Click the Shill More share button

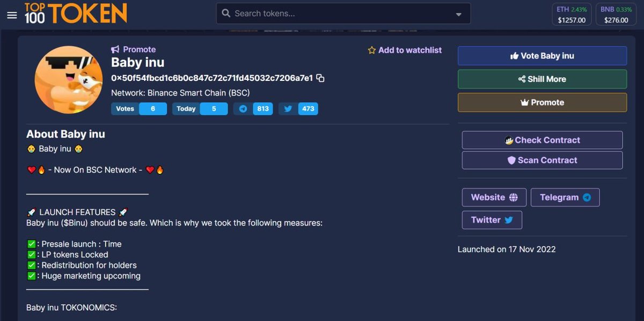[542, 79]
